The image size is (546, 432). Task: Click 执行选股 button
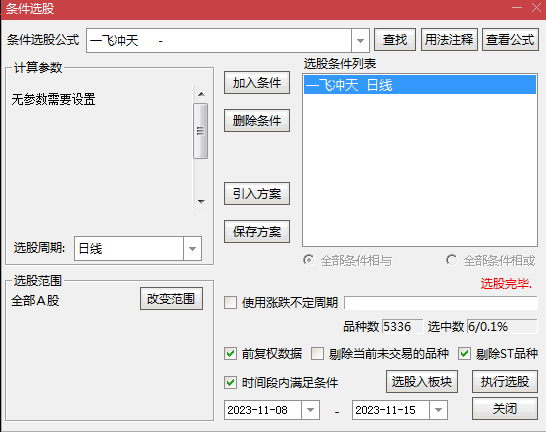(x=505, y=382)
